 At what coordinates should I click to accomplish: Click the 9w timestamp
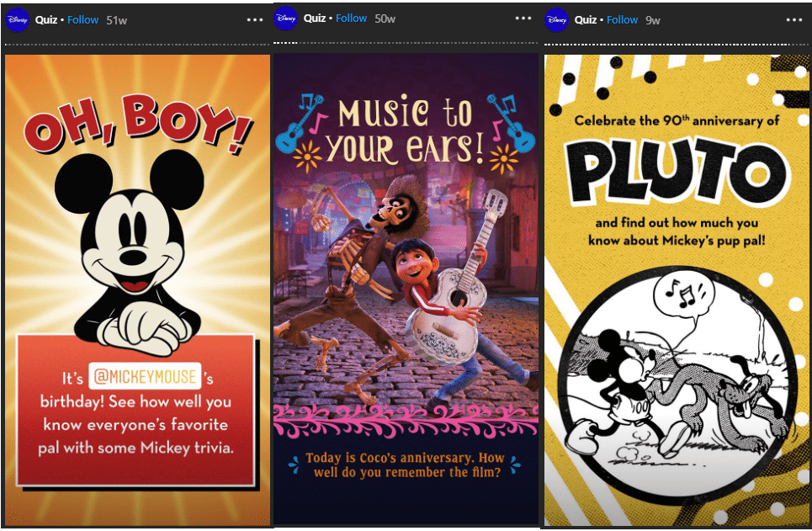pos(652,20)
